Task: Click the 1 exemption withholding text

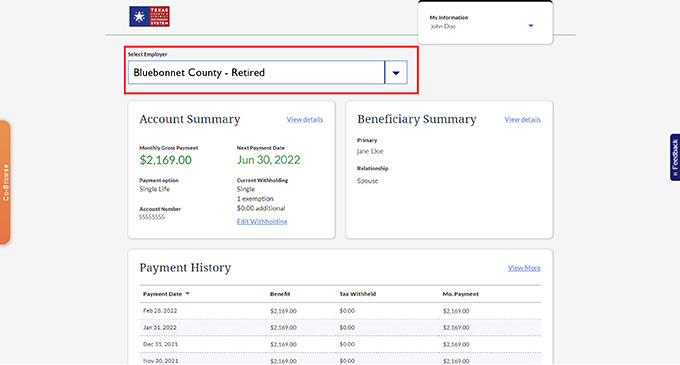Action: click(x=255, y=199)
